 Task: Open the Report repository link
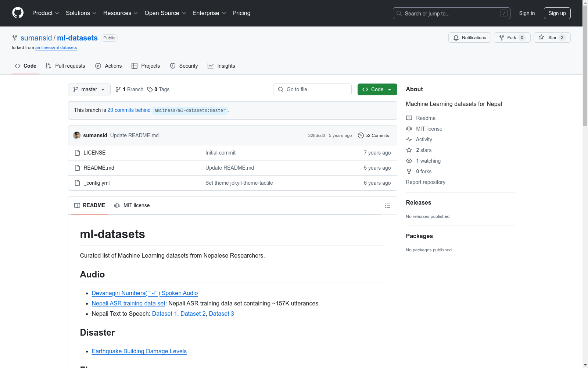click(x=426, y=182)
